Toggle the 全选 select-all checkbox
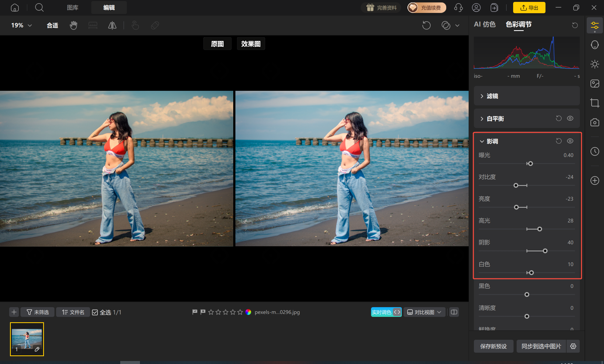 (x=95, y=312)
